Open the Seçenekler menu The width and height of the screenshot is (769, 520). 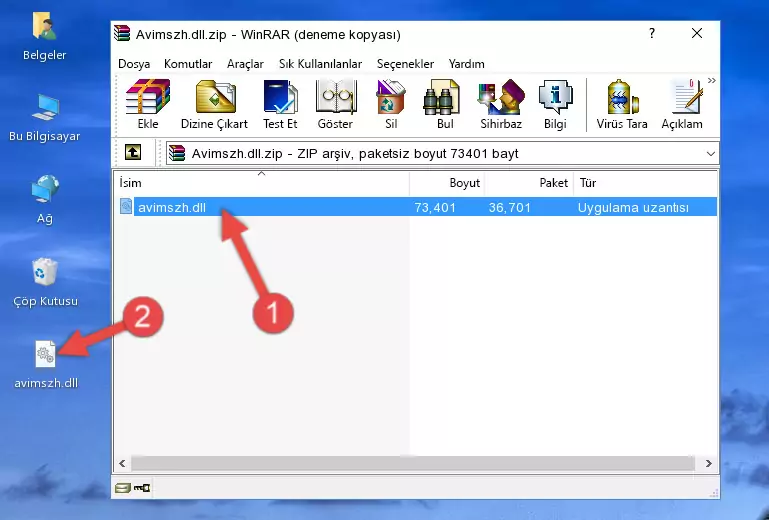[405, 64]
